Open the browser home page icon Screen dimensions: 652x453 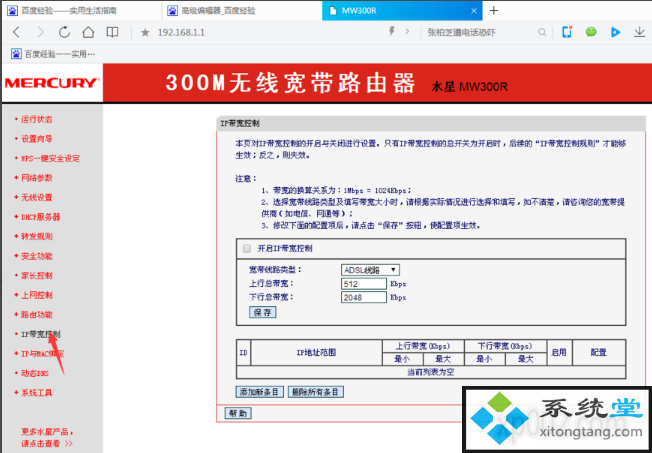(x=88, y=32)
